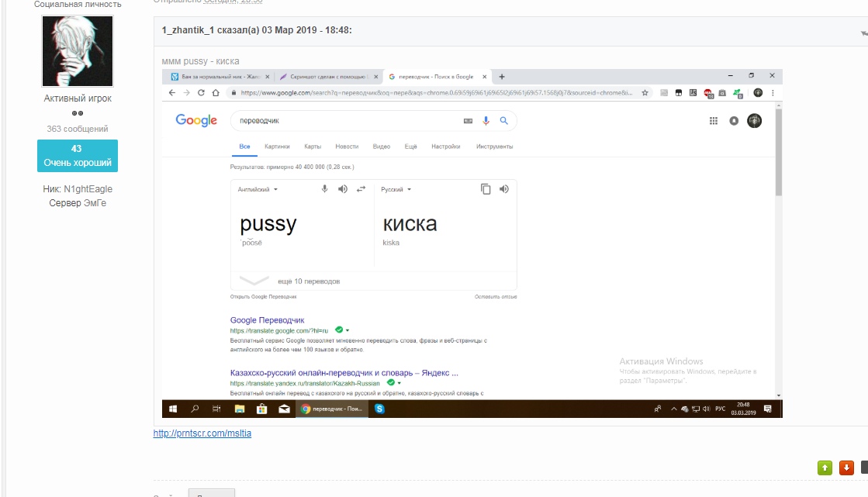
Task: Switch to the 'Скриншот сделан с помощью' tab
Action: (x=329, y=77)
